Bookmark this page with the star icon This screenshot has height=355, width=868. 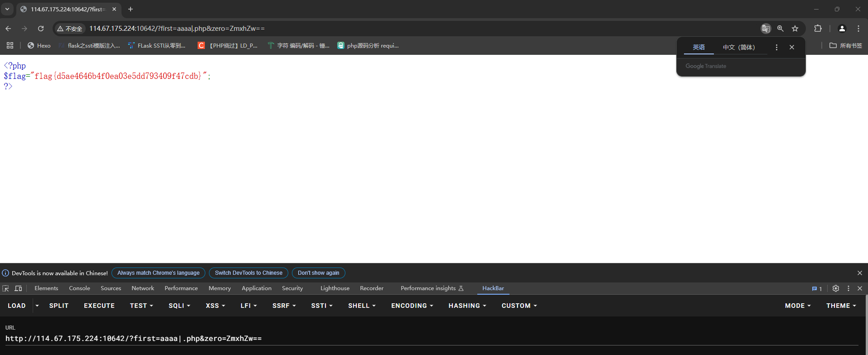[x=795, y=29]
